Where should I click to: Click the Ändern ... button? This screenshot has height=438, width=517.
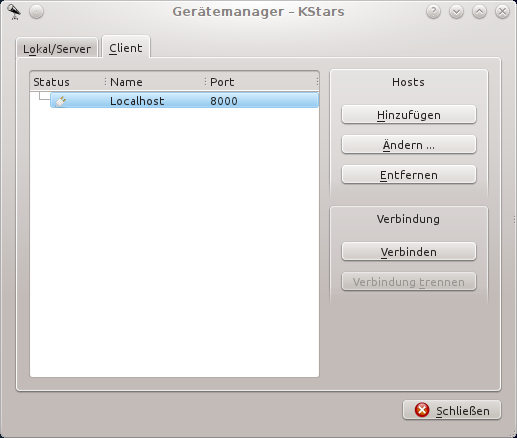409,145
